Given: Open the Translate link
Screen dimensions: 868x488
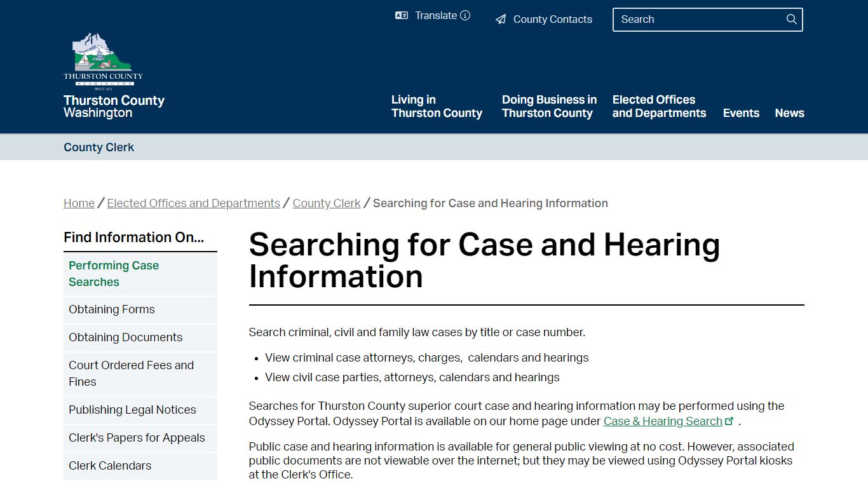Looking at the screenshot, I should [x=436, y=16].
